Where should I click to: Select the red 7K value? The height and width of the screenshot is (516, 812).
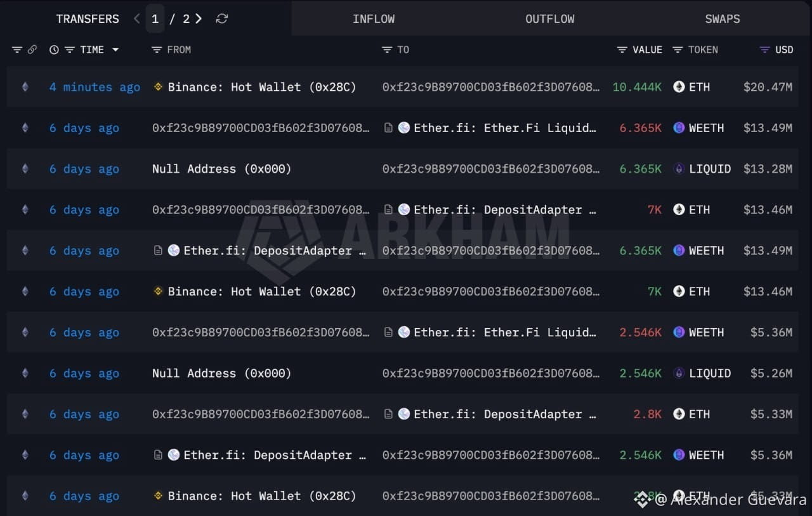pos(654,209)
